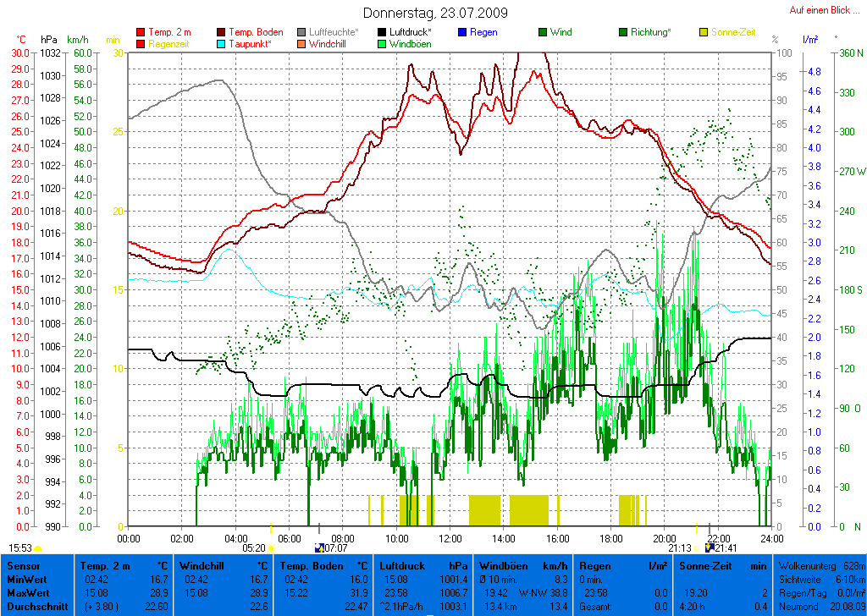This screenshot has width=867, height=616.
Task: Click the sun icon beside 15:53
Action: coord(38,548)
